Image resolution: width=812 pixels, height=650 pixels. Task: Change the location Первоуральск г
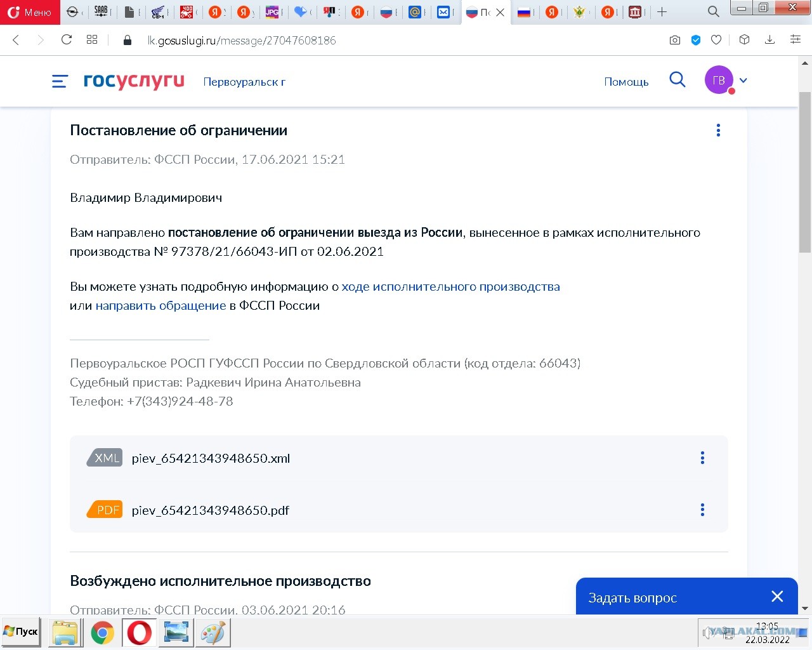[x=244, y=82]
